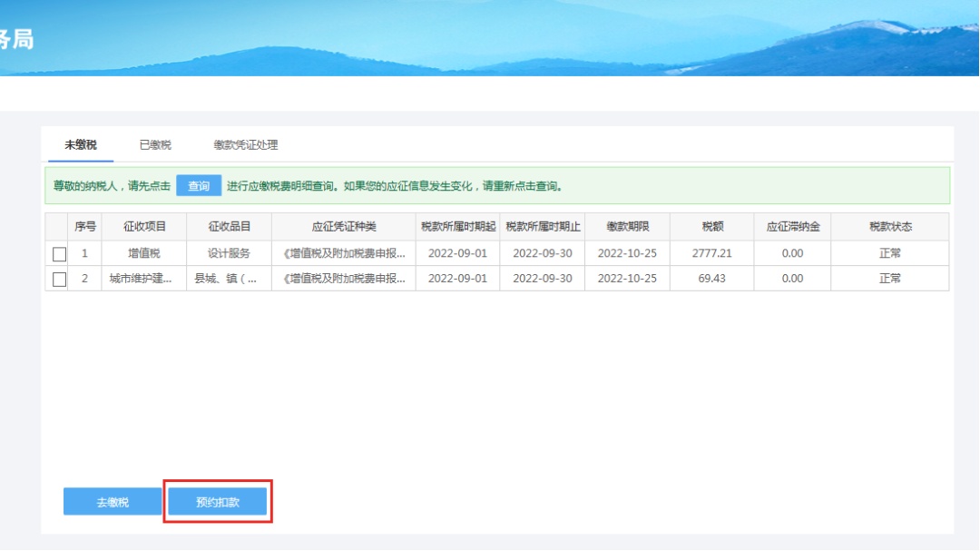Select the 税款所属时期起 column header
Screen dimensions: 980x551
[457, 227]
